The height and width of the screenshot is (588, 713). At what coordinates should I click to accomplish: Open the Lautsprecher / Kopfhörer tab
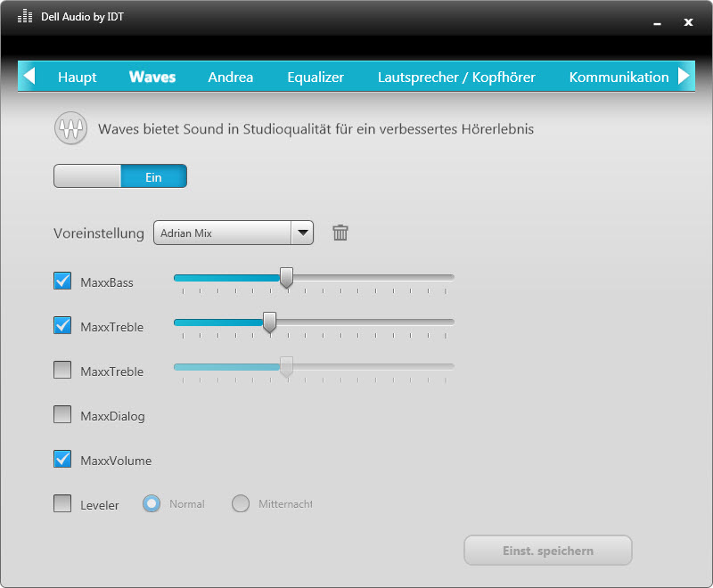456,77
